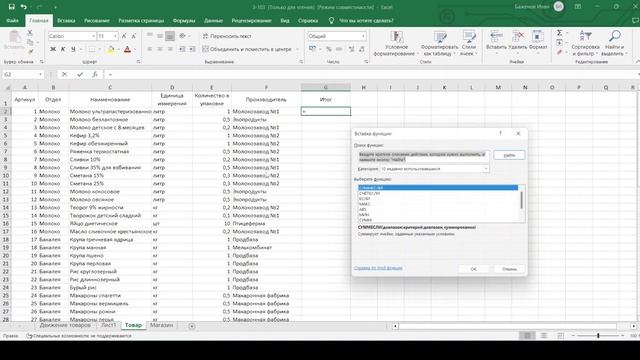
Task: Save the workbook using the floppy disk icon
Action: pos(11,7)
